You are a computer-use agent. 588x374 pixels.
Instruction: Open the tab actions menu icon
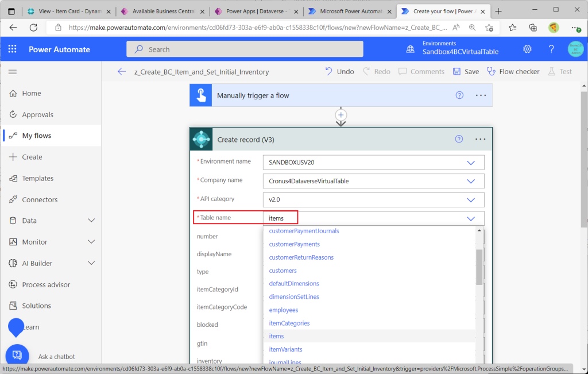coord(11,11)
